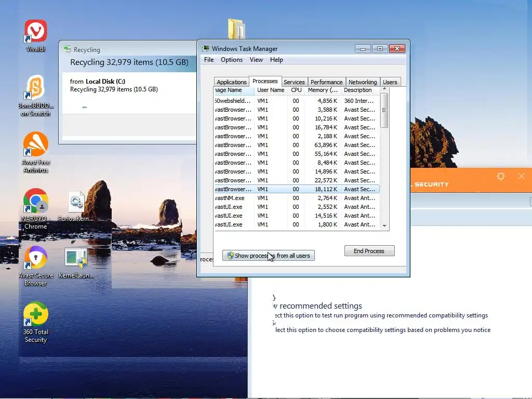The height and width of the screenshot is (399, 532).
Task: Click the Recycling dialog title icon
Action: click(67, 49)
